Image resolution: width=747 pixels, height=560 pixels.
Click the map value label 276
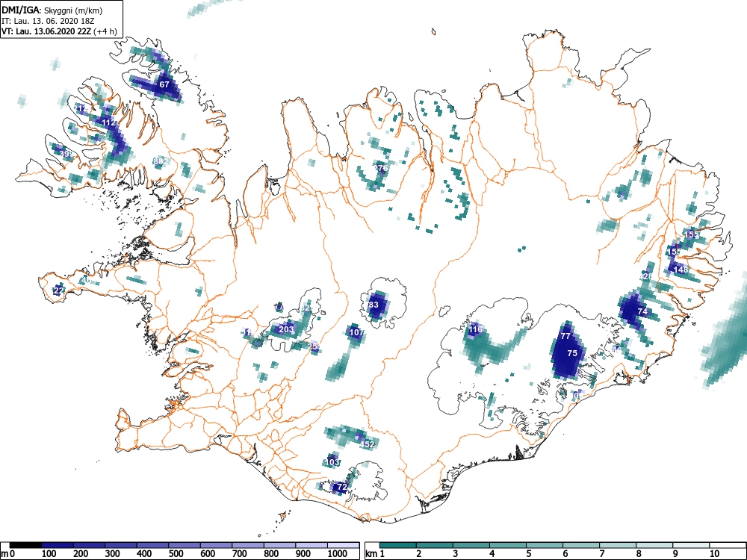tap(381, 167)
